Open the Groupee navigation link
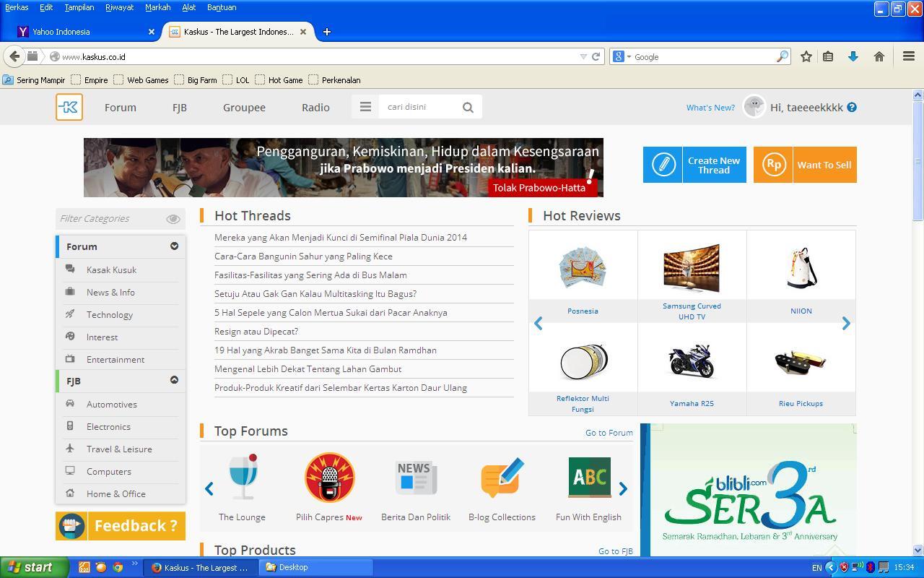This screenshot has height=578, width=924. [x=244, y=107]
